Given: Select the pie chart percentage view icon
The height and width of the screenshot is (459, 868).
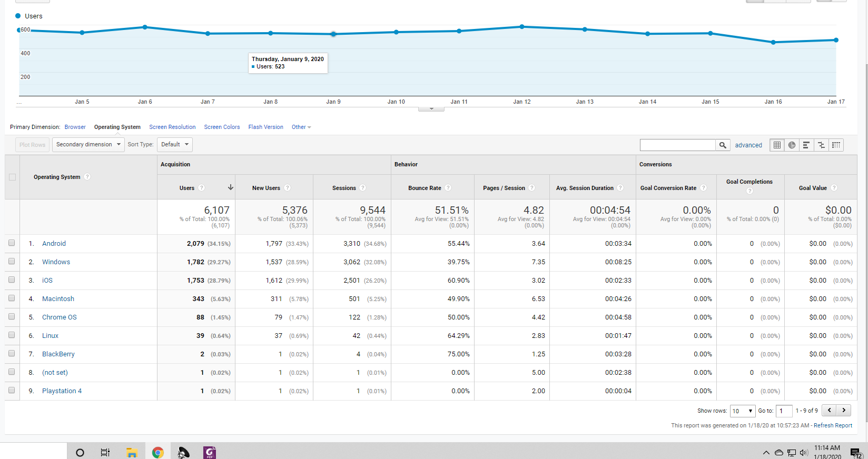Looking at the screenshot, I should (x=792, y=145).
